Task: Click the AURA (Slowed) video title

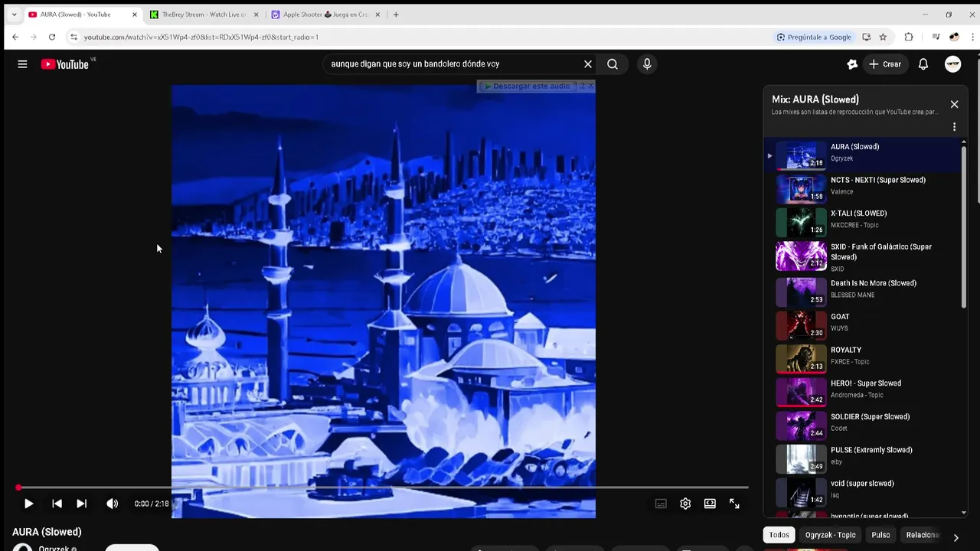Action: click(x=47, y=532)
